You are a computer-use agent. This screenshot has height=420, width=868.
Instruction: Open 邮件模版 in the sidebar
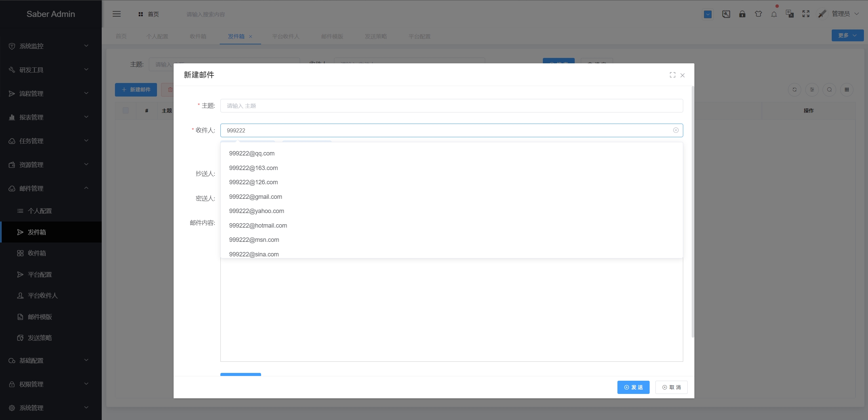(51, 317)
